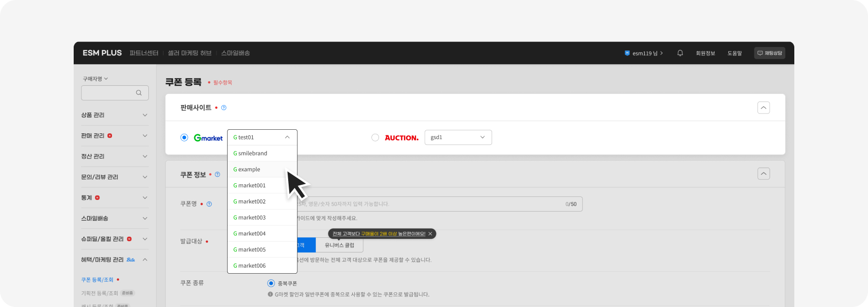Open 파트너센터 in top navigation
Image resolution: width=868 pixels, height=307 pixels.
[144, 53]
